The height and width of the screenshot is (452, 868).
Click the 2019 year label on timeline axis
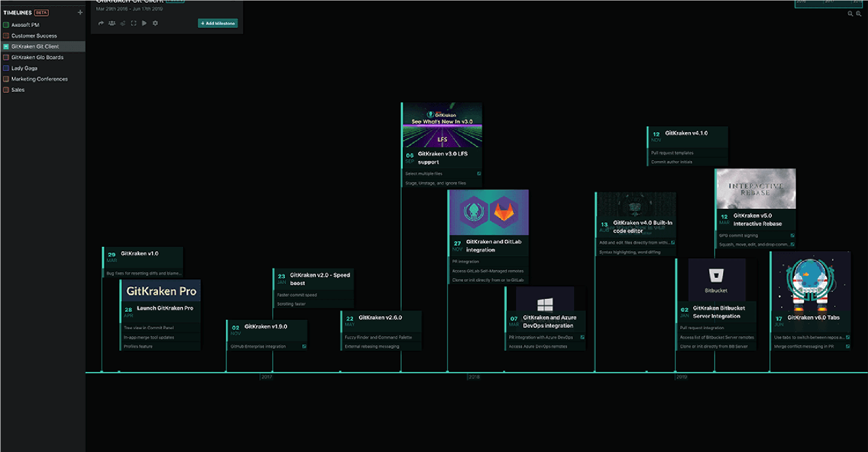point(682,377)
